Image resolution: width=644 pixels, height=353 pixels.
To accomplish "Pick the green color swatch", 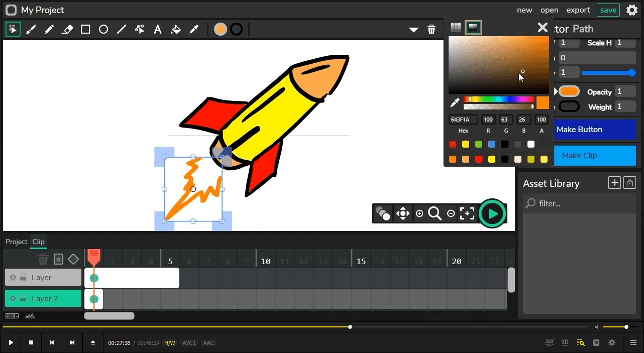I will point(479,145).
